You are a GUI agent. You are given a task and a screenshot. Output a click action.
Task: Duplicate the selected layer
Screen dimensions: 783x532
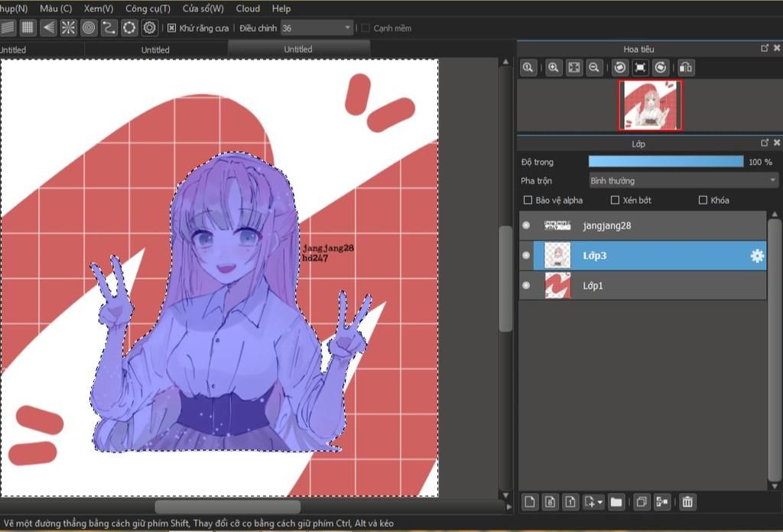(x=642, y=501)
